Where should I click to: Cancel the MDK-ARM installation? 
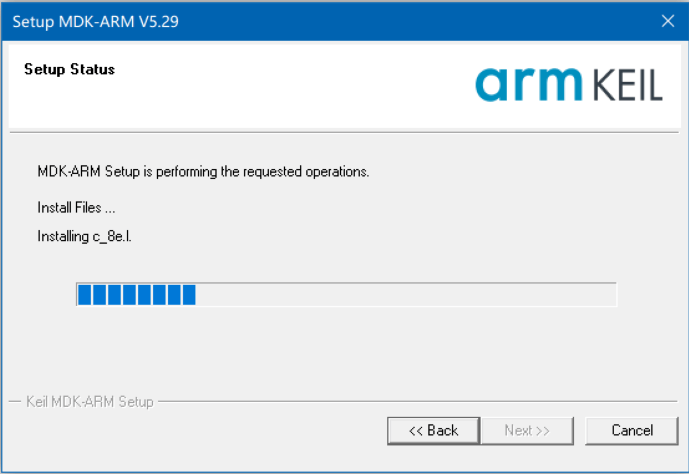632,430
